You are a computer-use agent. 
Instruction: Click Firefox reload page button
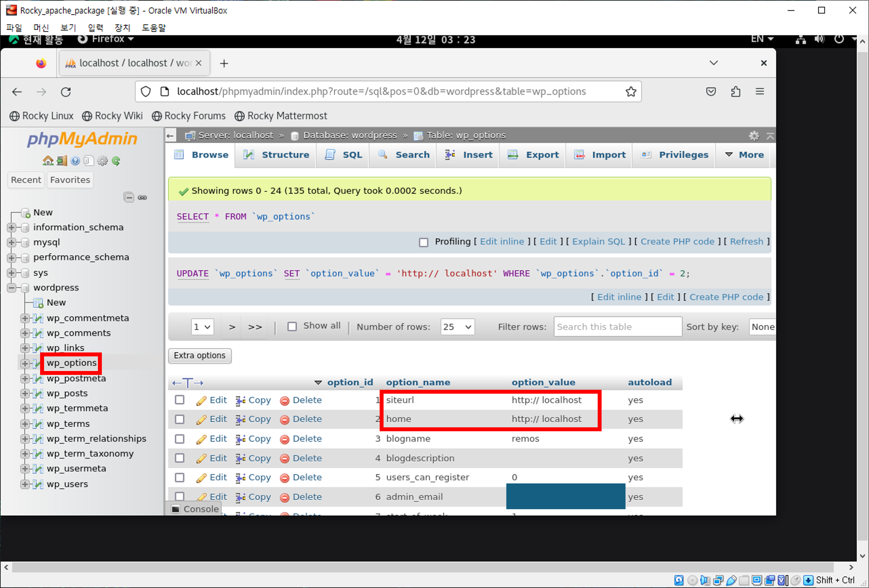click(x=66, y=92)
